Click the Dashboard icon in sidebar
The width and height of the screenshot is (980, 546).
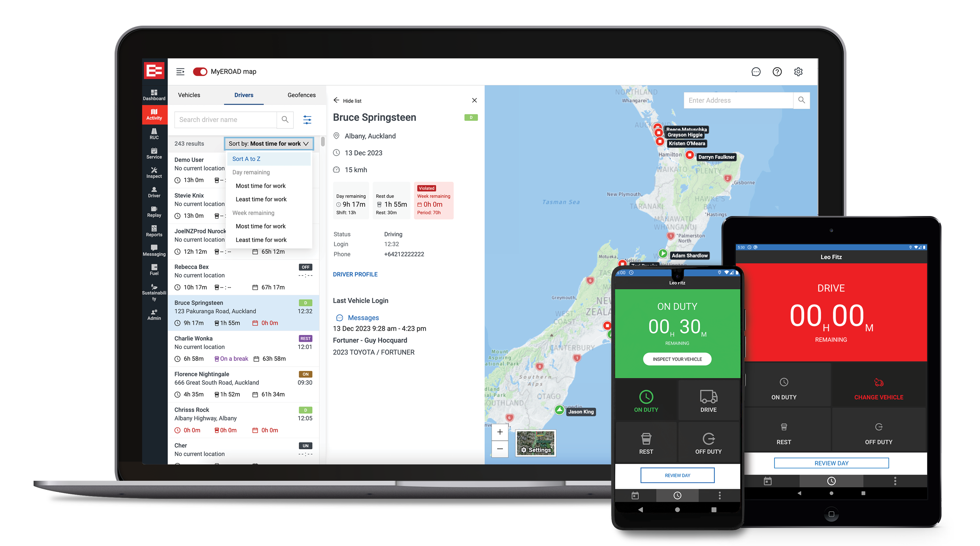[153, 94]
